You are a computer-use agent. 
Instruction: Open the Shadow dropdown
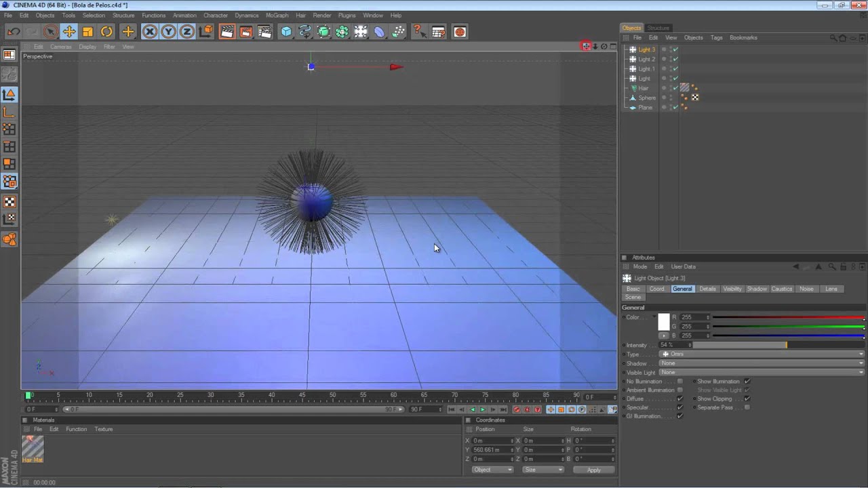click(762, 363)
